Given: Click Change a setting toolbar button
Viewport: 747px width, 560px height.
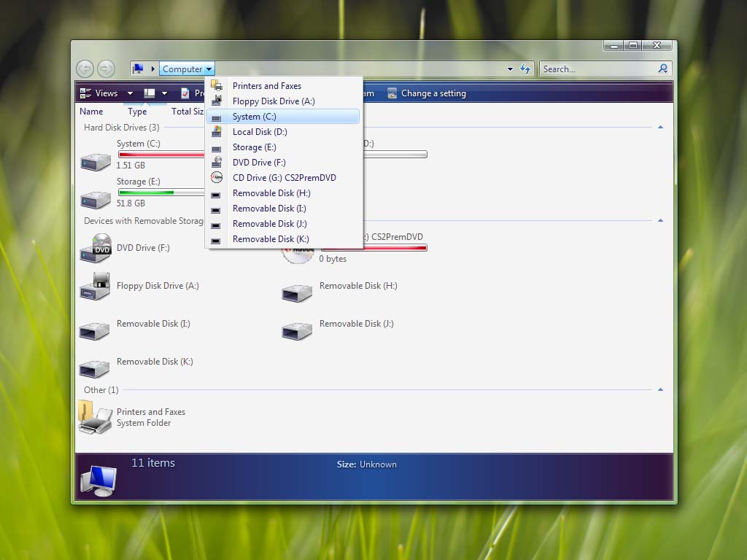Looking at the screenshot, I should (426, 93).
